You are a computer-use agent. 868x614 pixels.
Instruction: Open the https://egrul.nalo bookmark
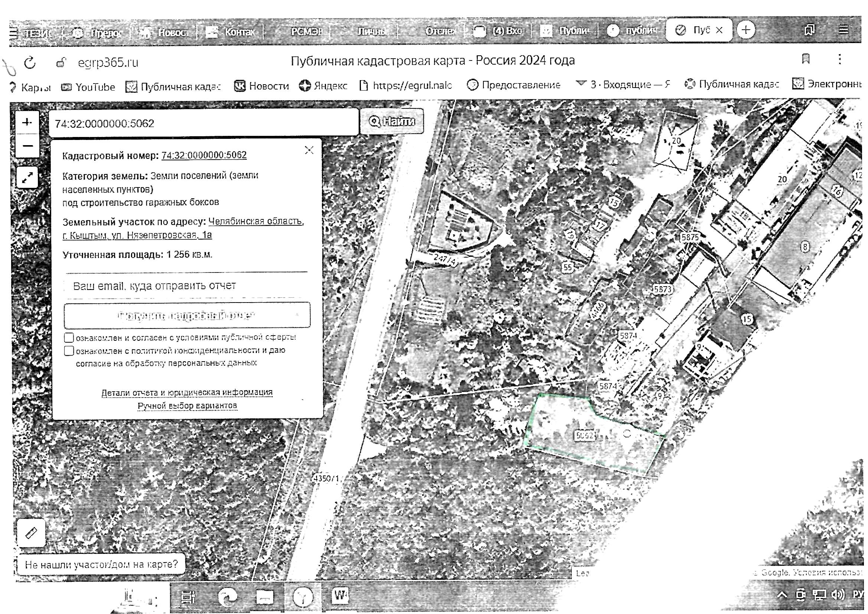tap(405, 85)
